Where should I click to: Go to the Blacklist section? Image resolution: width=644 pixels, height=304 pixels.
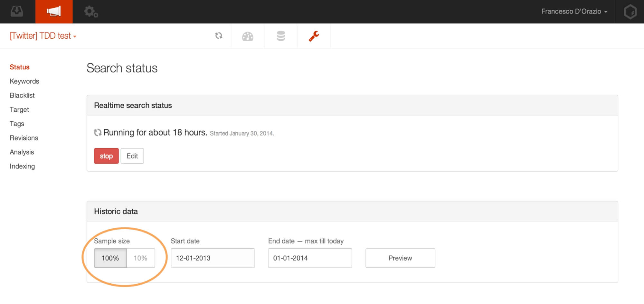[x=22, y=95]
